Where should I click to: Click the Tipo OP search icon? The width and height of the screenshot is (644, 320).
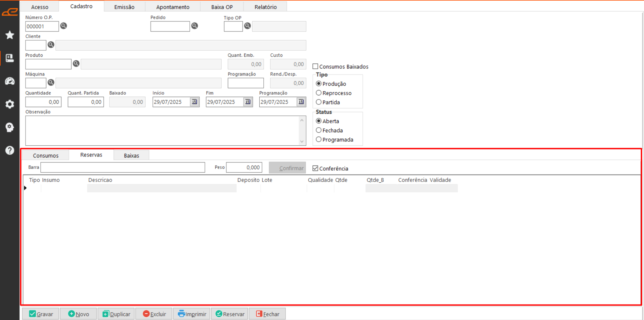pos(248,26)
